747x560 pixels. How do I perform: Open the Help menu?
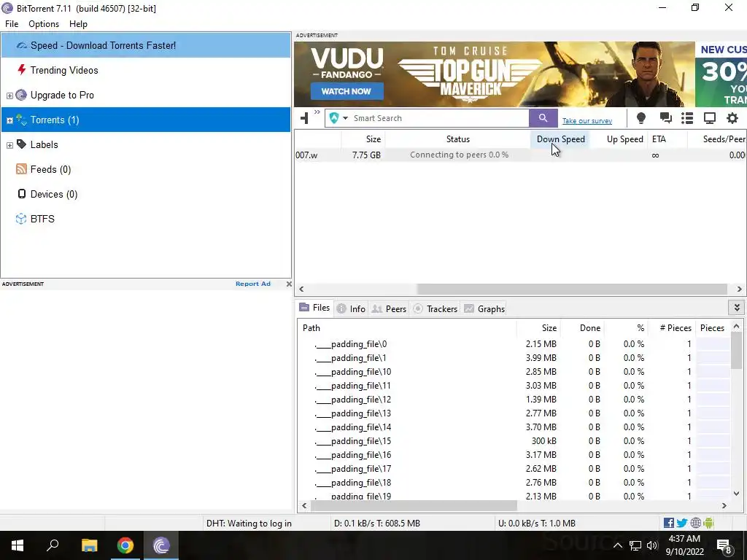(x=78, y=24)
